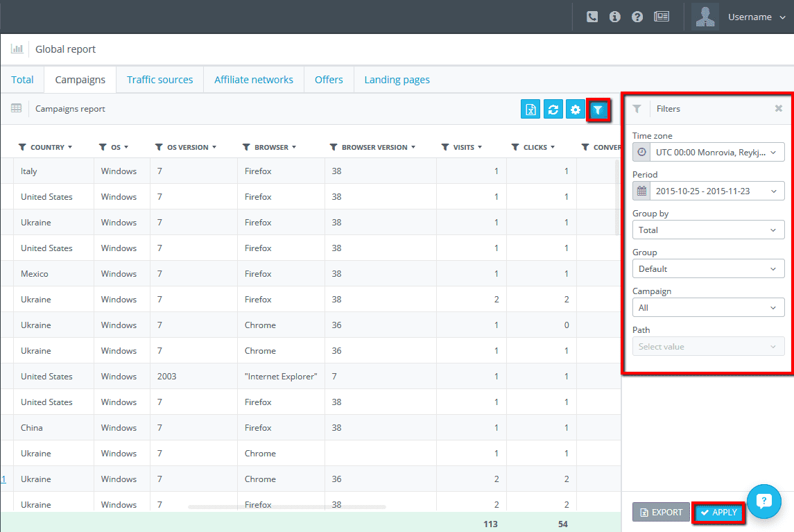This screenshot has width=794, height=532.
Task: Click the VISITS column filter icon
Action: [x=445, y=147]
